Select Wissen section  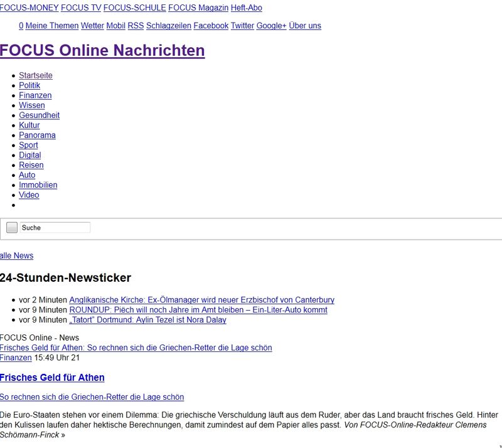coord(32,105)
